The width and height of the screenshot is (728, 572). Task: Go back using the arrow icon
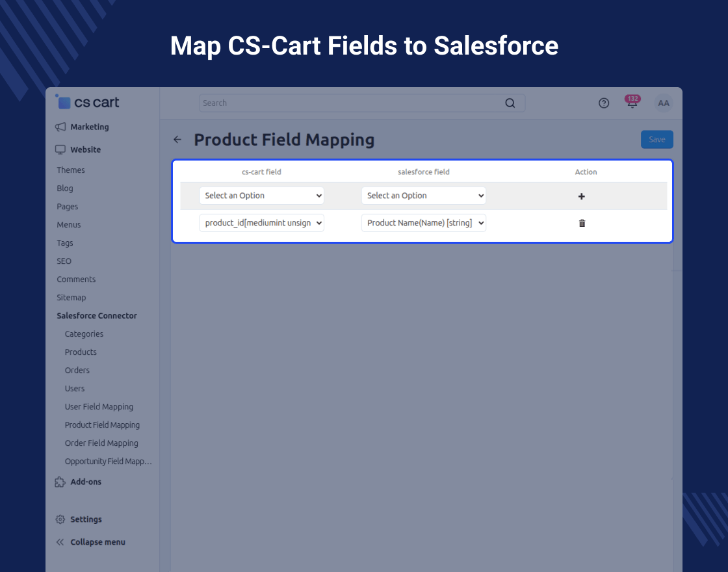[x=177, y=139]
